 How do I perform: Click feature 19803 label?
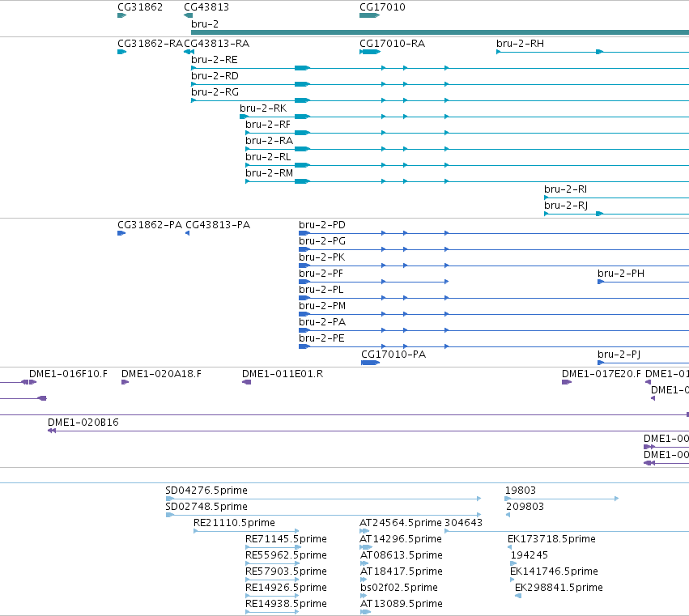point(521,491)
